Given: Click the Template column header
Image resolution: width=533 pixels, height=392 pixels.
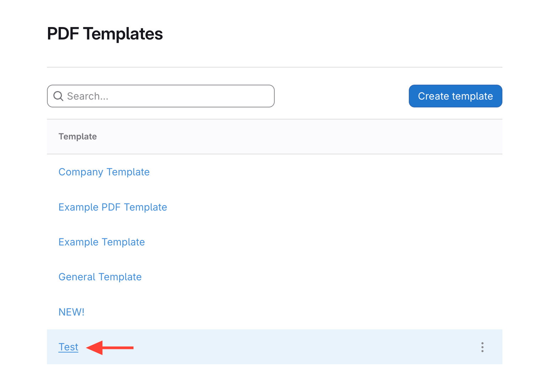Looking at the screenshot, I should click(78, 137).
